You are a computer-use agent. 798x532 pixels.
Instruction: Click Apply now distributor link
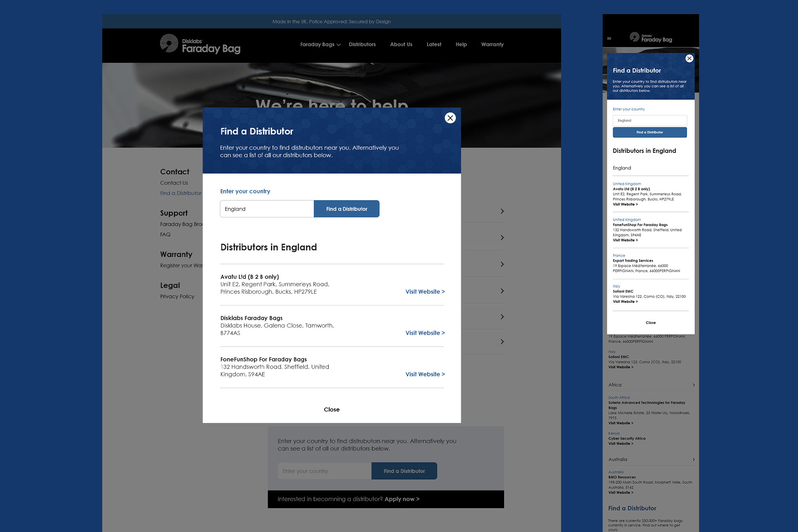click(401, 499)
